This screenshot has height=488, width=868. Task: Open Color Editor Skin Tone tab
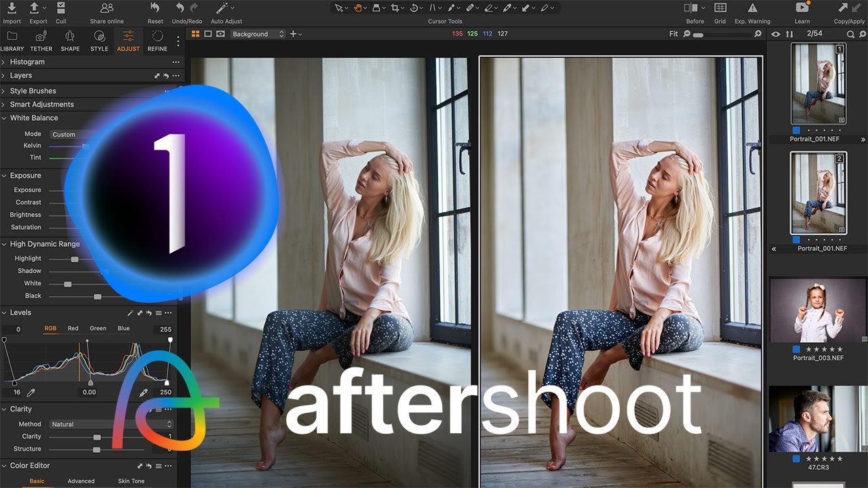(x=132, y=481)
